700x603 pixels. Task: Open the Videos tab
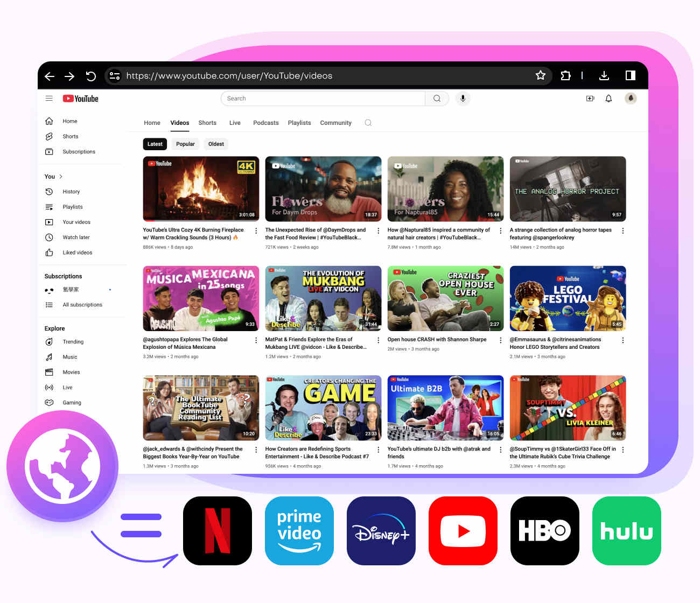pos(180,123)
